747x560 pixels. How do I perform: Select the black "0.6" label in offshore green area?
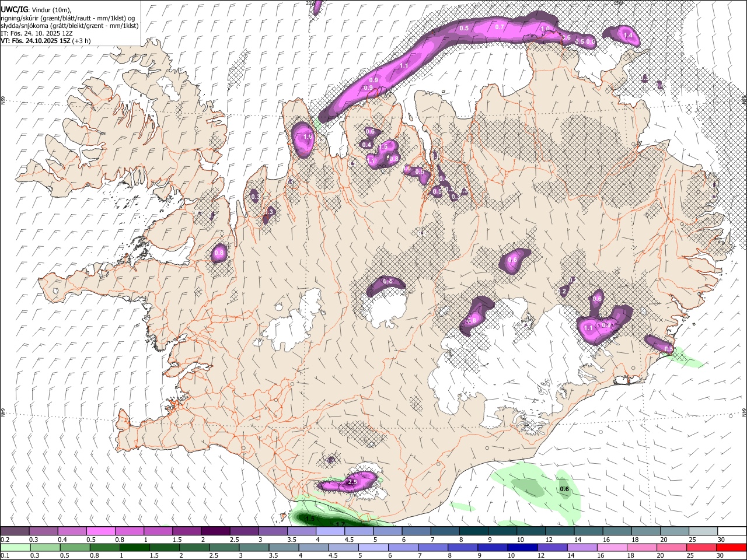click(564, 489)
